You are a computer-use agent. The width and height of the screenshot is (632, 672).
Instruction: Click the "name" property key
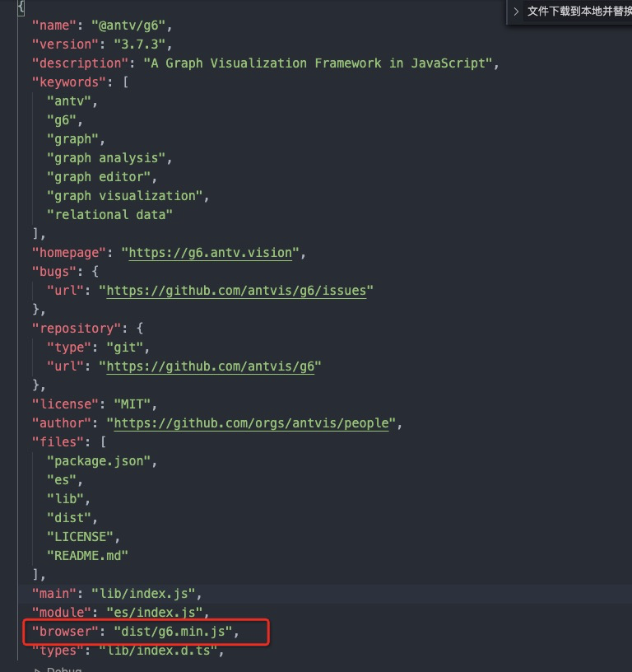click(x=54, y=26)
